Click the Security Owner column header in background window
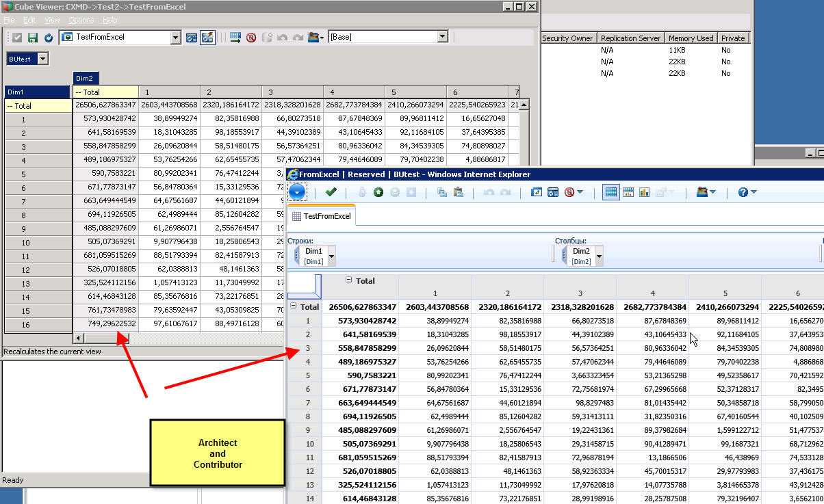This screenshot has width=824, height=504. coord(567,38)
